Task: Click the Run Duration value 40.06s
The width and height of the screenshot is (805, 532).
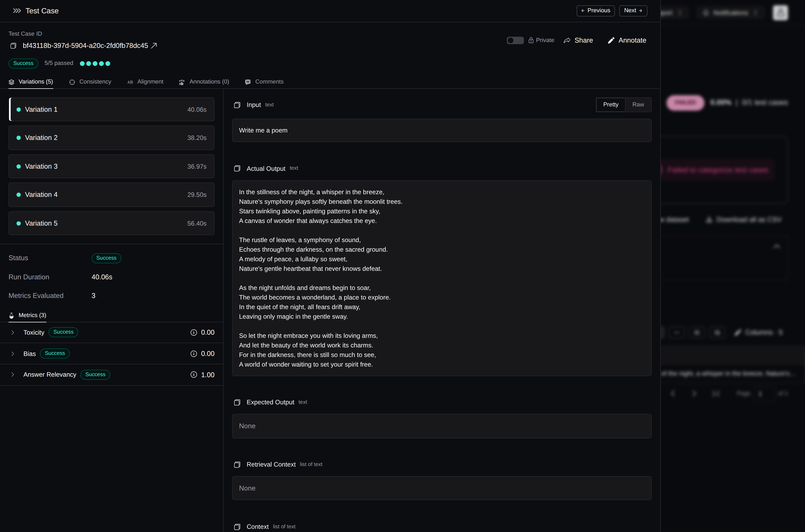Action: [x=102, y=277]
